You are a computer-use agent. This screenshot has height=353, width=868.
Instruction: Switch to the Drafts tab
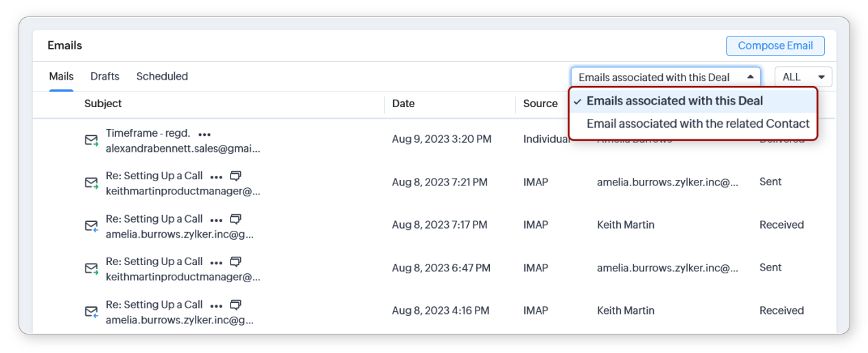(105, 76)
